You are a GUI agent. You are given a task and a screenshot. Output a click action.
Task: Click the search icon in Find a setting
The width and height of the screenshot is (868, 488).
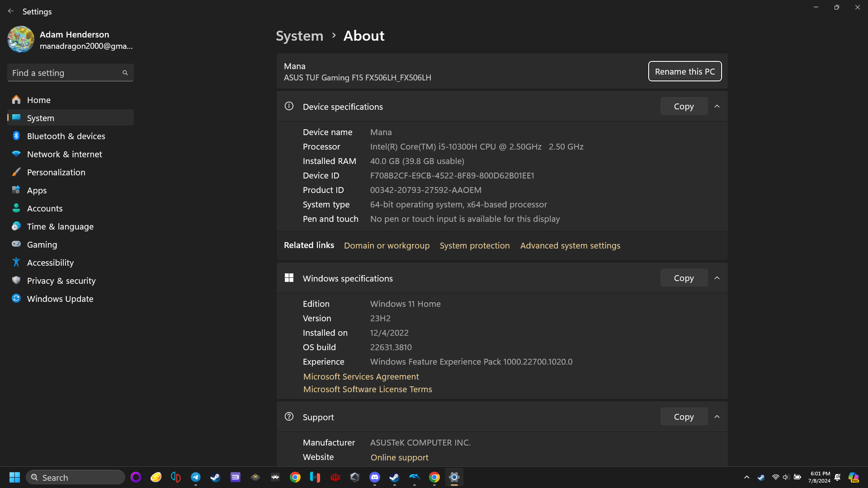(125, 73)
